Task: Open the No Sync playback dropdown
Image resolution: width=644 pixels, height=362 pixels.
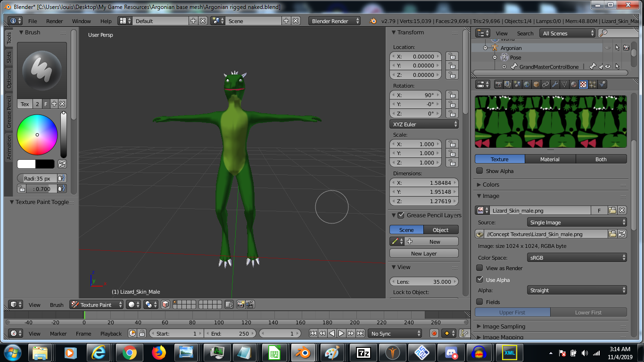Action: 395,333
